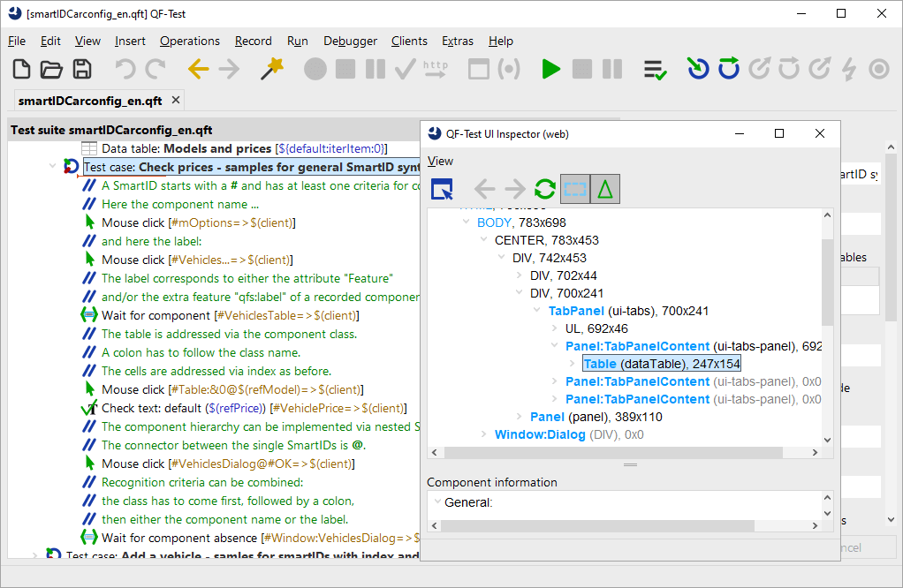Collapse the BODY node in inspector
This screenshot has height=588, width=903.
click(x=466, y=222)
